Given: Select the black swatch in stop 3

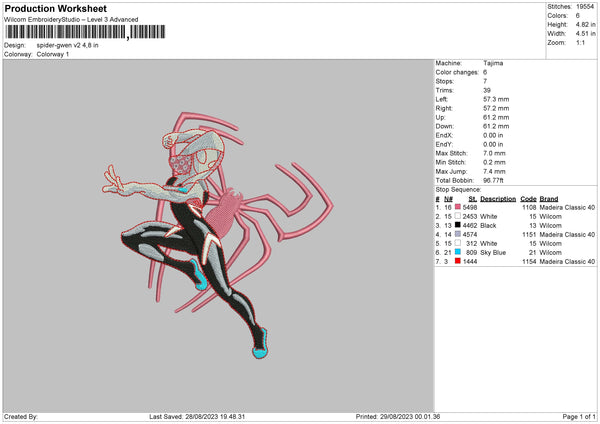Looking at the screenshot, I should (458, 225).
